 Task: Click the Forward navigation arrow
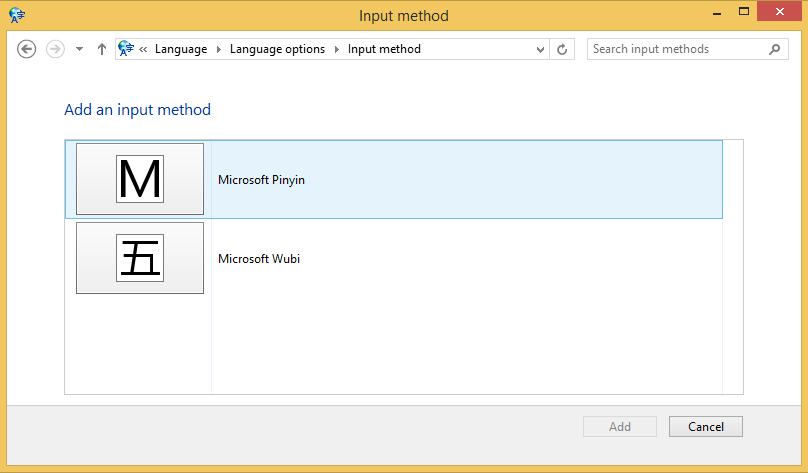pyautogui.click(x=55, y=49)
